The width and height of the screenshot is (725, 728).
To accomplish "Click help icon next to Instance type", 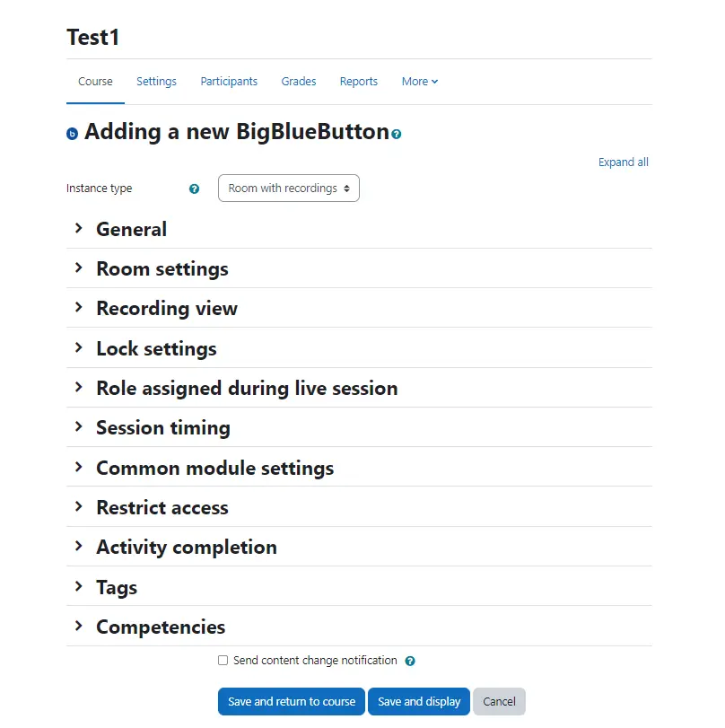I will click(x=194, y=189).
